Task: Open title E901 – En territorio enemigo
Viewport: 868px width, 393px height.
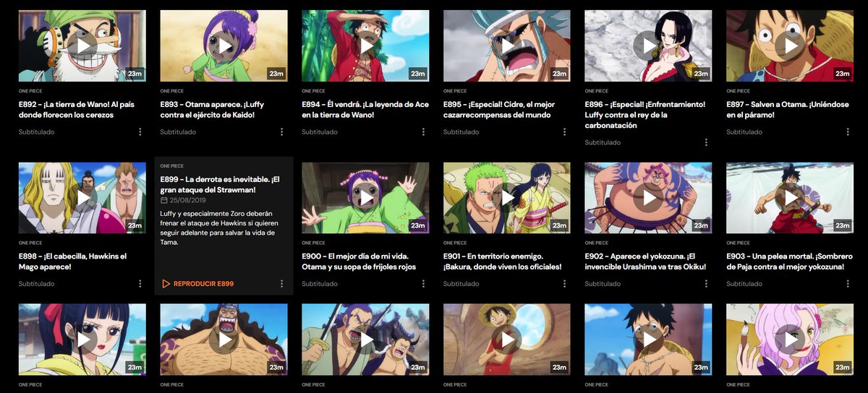Action: pos(503,262)
